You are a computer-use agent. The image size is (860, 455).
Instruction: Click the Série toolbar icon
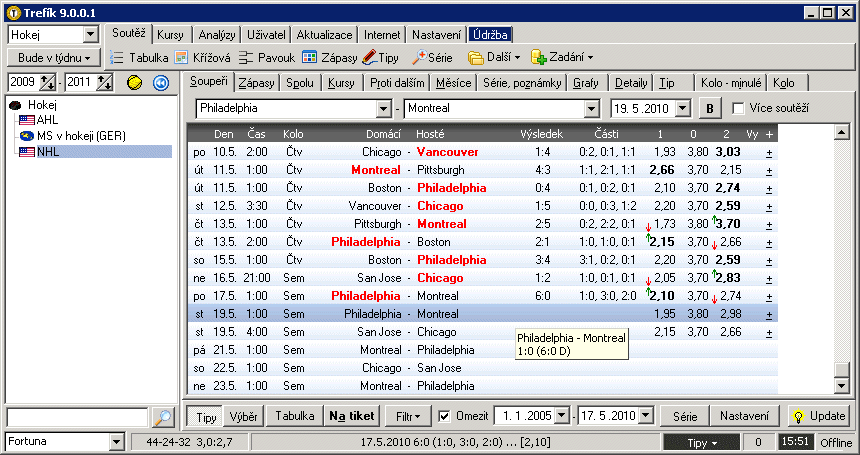pyautogui.click(x=432, y=58)
